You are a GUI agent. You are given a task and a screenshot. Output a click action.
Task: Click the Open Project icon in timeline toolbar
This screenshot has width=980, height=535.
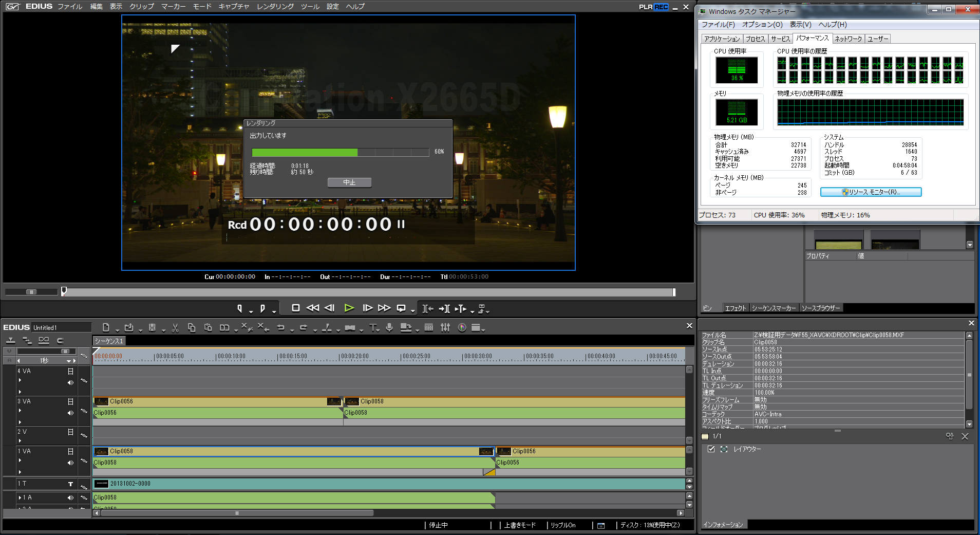129,327
